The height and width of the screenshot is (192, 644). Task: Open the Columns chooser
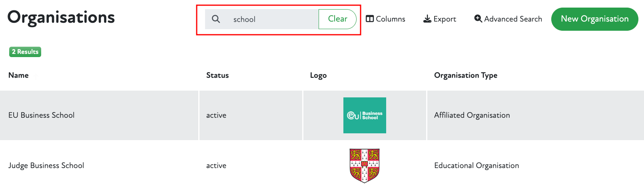pos(386,19)
